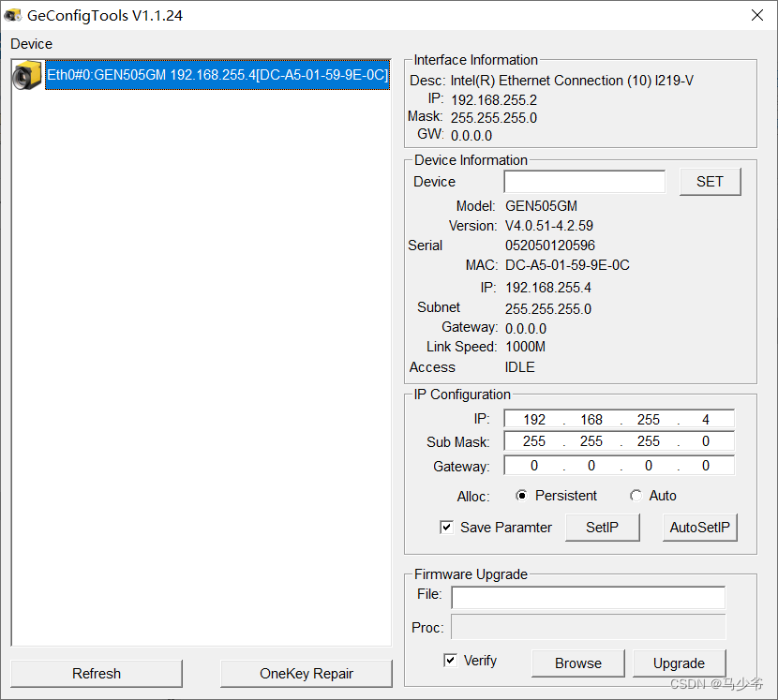This screenshot has width=778, height=700.
Task: Click the SetIP button
Action: click(x=602, y=527)
